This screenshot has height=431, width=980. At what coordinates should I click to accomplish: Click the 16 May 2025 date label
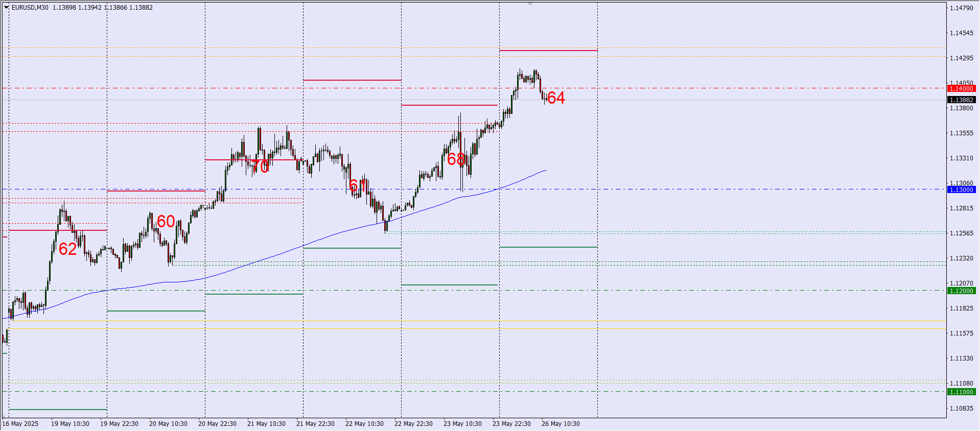coord(20,424)
